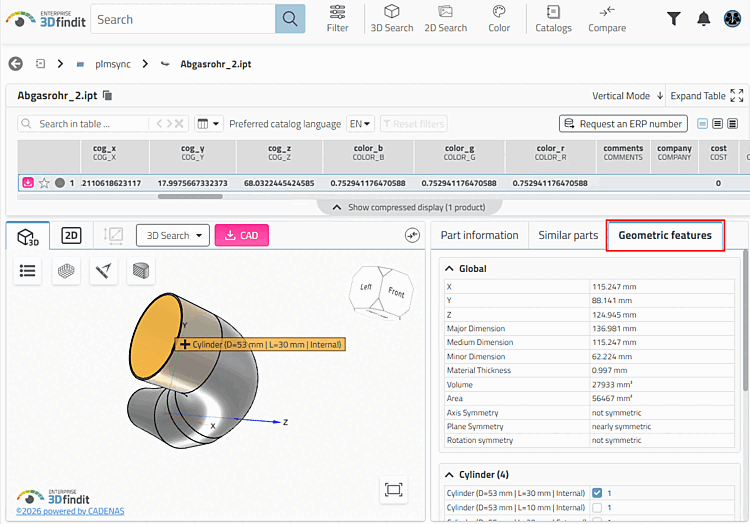Image resolution: width=750 pixels, height=524 pixels.
Task: Open the 3D Search dropdown in viewer
Action: [173, 235]
